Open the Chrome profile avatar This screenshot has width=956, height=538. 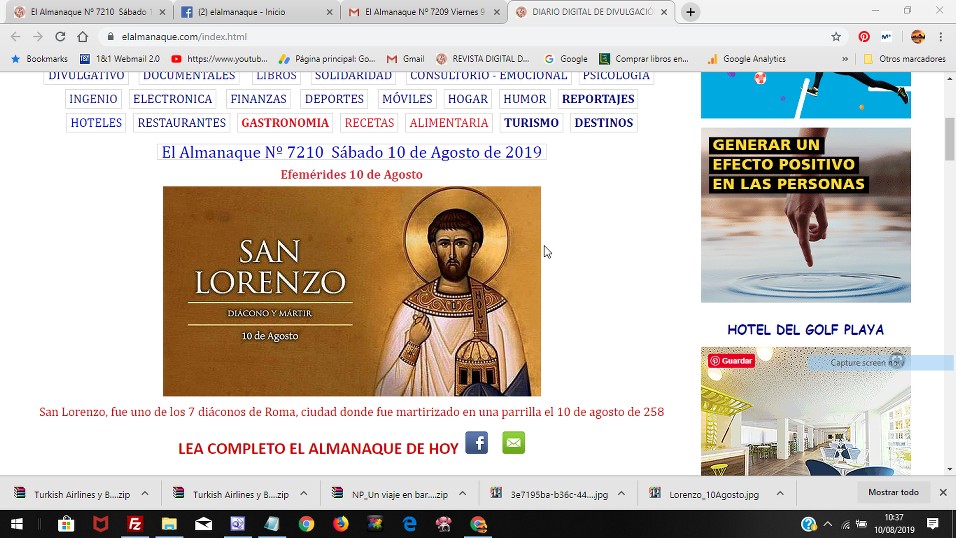coord(918,37)
